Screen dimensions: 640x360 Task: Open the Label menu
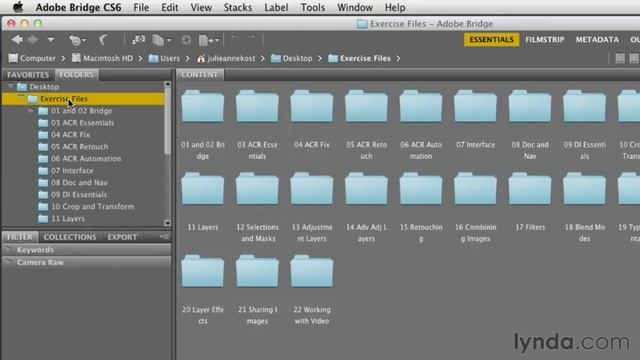click(x=276, y=7)
